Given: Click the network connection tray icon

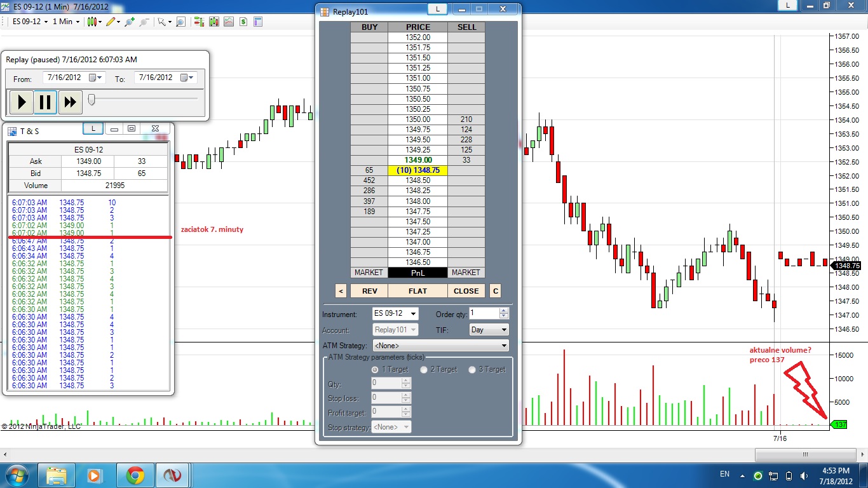Looking at the screenshot, I should click(773, 475).
